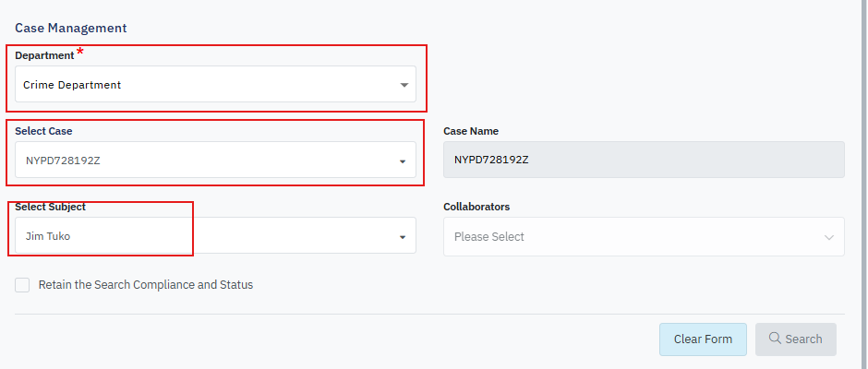Click the Select Subject caret icon
The image size is (868, 369).
403,237
